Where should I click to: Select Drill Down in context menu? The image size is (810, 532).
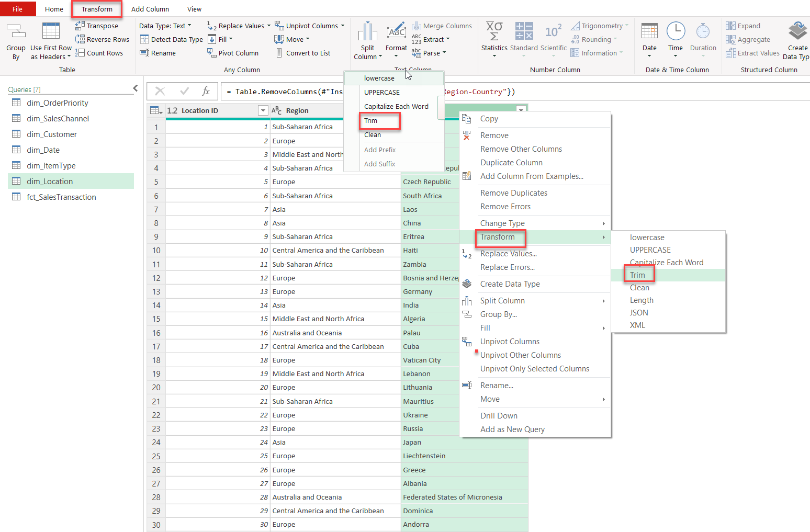[x=499, y=416]
